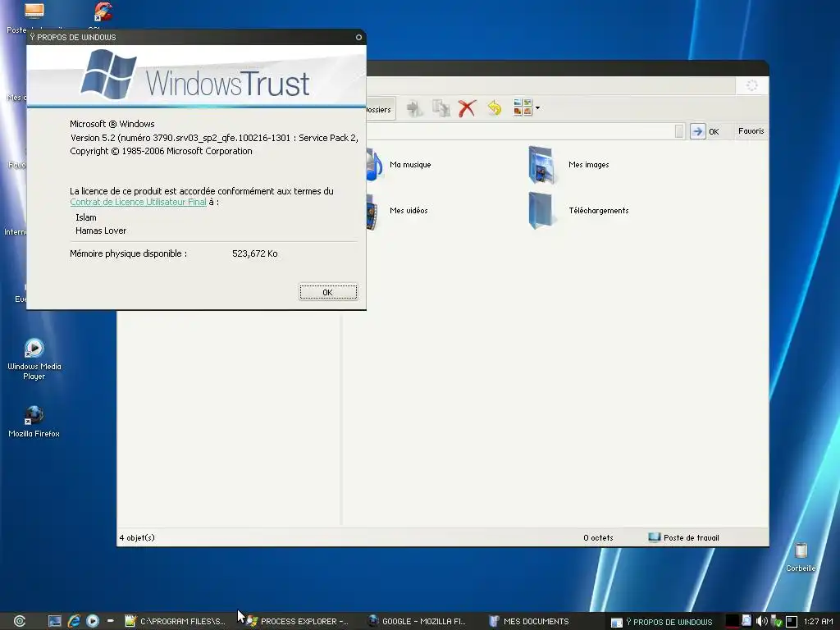Open the Téléchargements folder
The image size is (840, 630).
pyautogui.click(x=578, y=211)
